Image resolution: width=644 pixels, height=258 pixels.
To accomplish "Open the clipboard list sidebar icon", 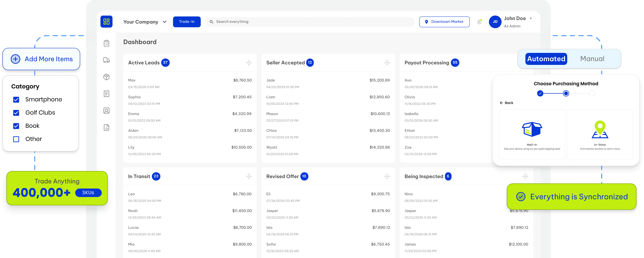I will [x=106, y=43].
